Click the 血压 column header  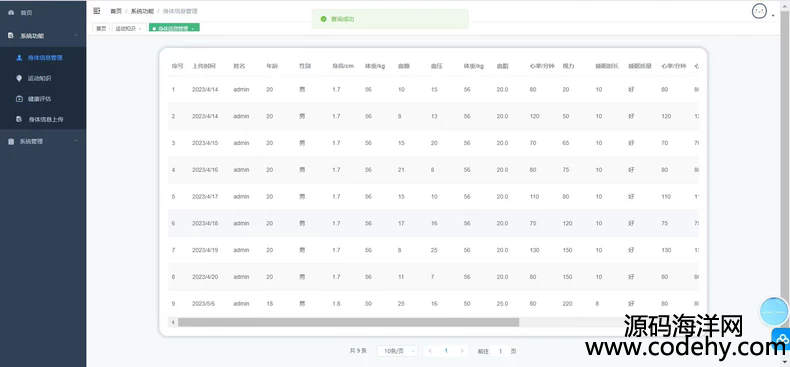pyautogui.click(x=436, y=66)
